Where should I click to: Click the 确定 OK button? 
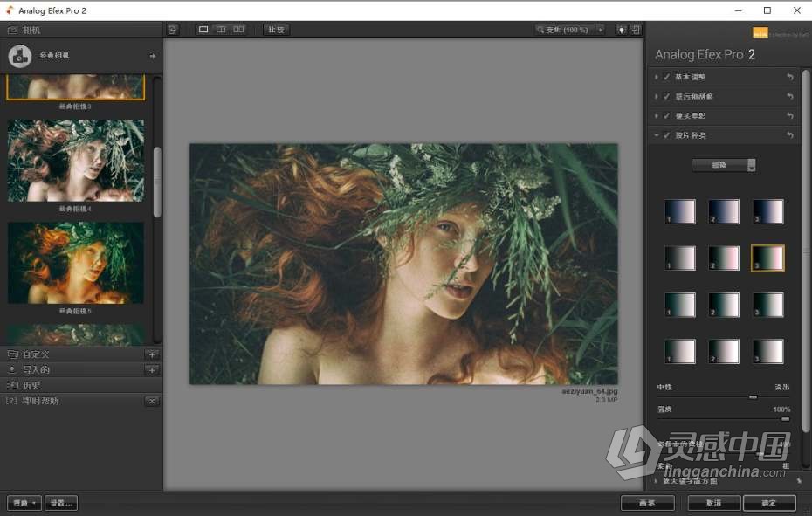point(769,503)
